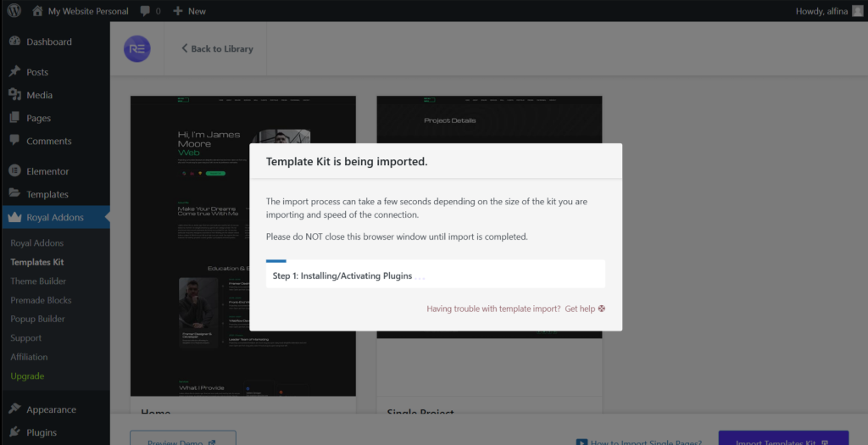Open Templates Kit submenu item
The height and width of the screenshot is (445, 868).
tap(37, 262)
